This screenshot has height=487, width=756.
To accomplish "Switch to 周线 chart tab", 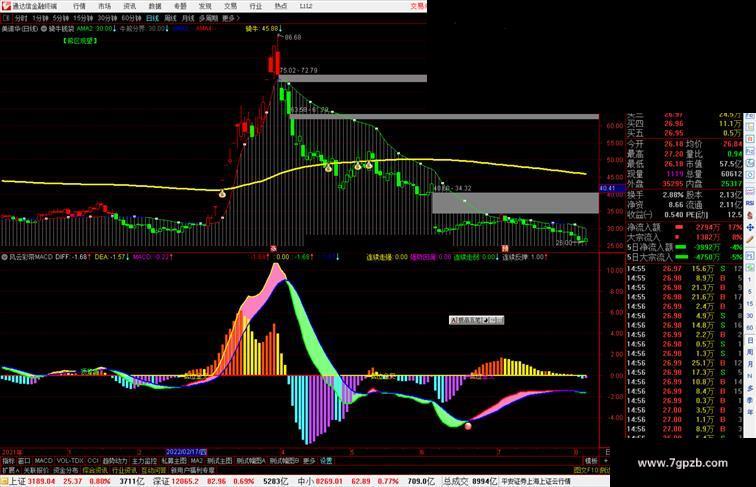I will 170,18.
